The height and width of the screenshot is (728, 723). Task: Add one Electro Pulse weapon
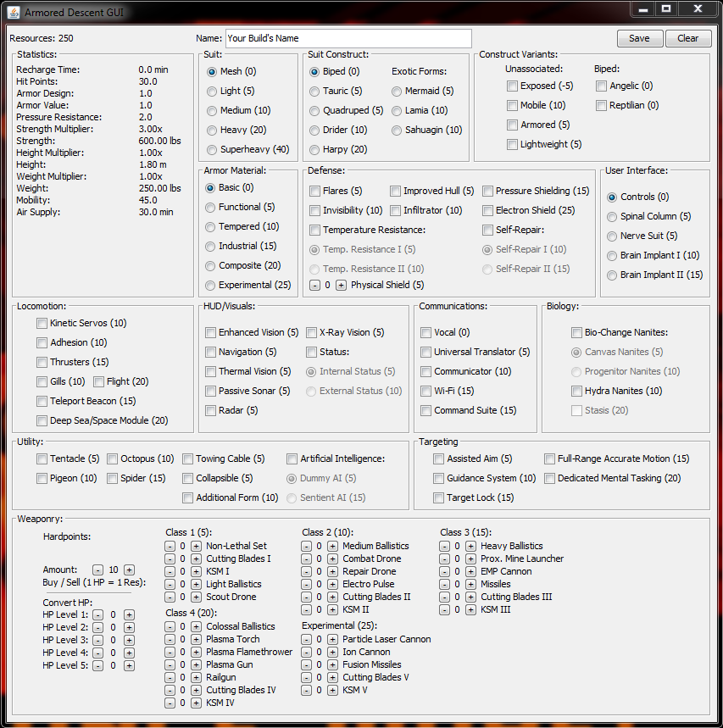(332, 584)
